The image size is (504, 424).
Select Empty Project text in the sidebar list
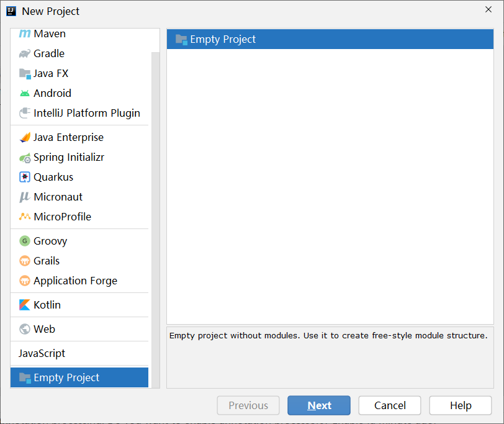pyautogui.click(x=66, y=377)
